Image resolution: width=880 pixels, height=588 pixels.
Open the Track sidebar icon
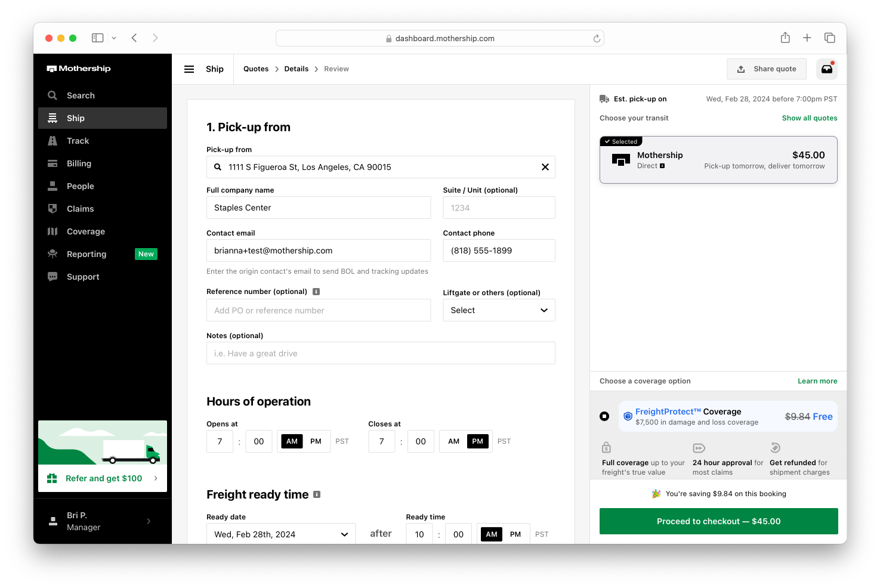tap(53, 141)
